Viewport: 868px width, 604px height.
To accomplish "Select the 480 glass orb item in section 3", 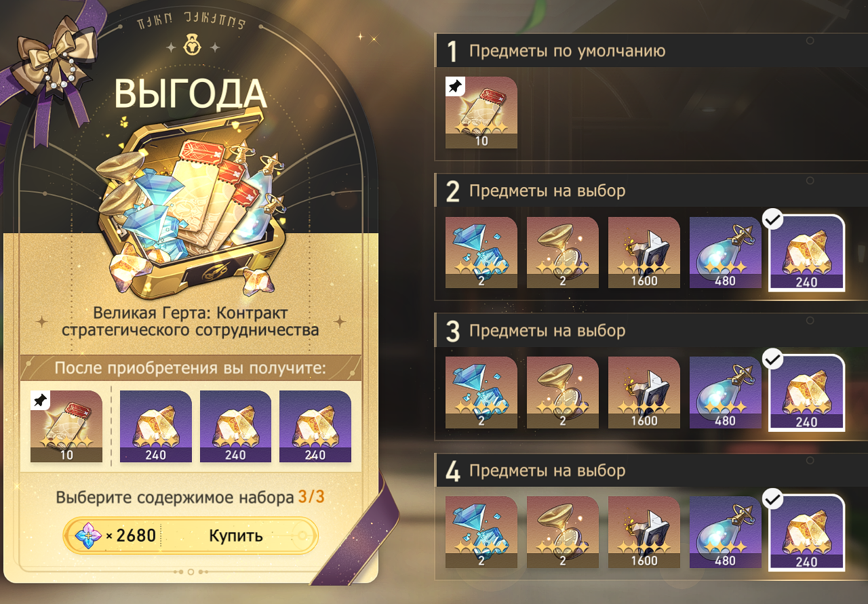I will (726, 392).
